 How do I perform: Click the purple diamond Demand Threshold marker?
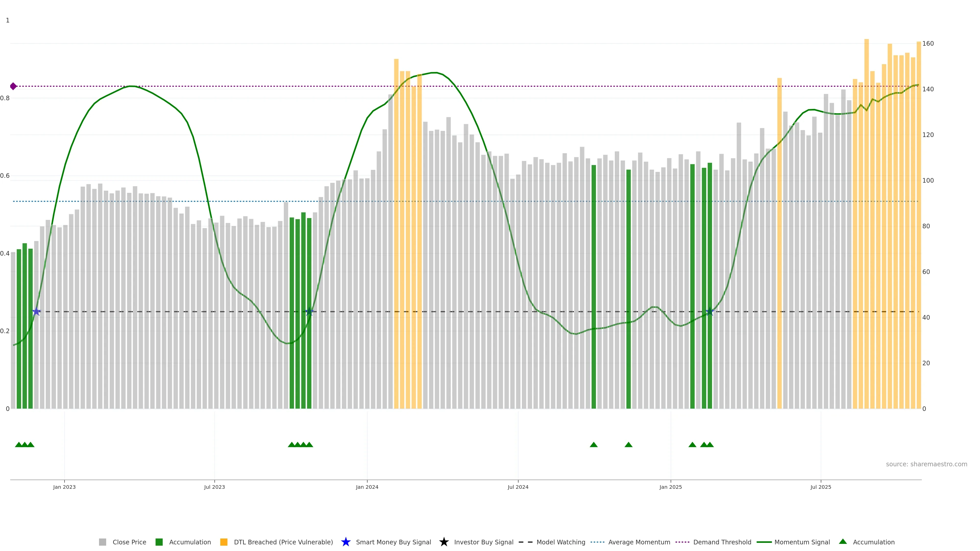click(13, 86)
